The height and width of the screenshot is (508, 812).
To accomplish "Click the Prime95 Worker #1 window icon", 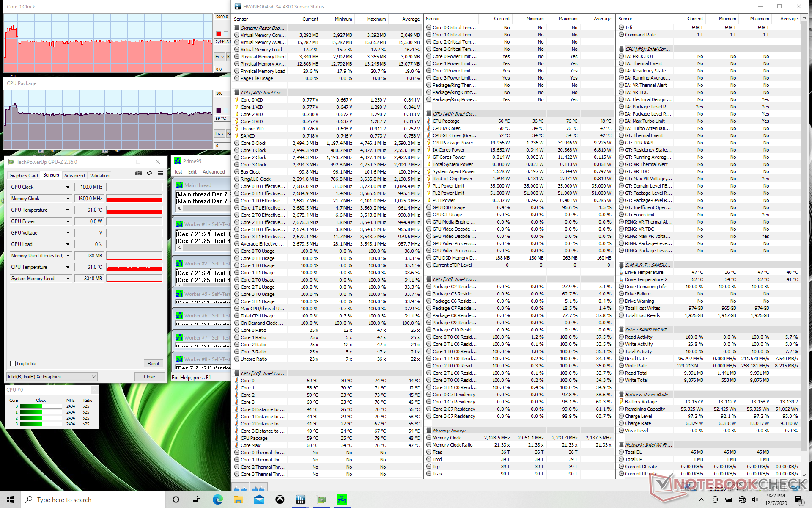I will 179,224.
